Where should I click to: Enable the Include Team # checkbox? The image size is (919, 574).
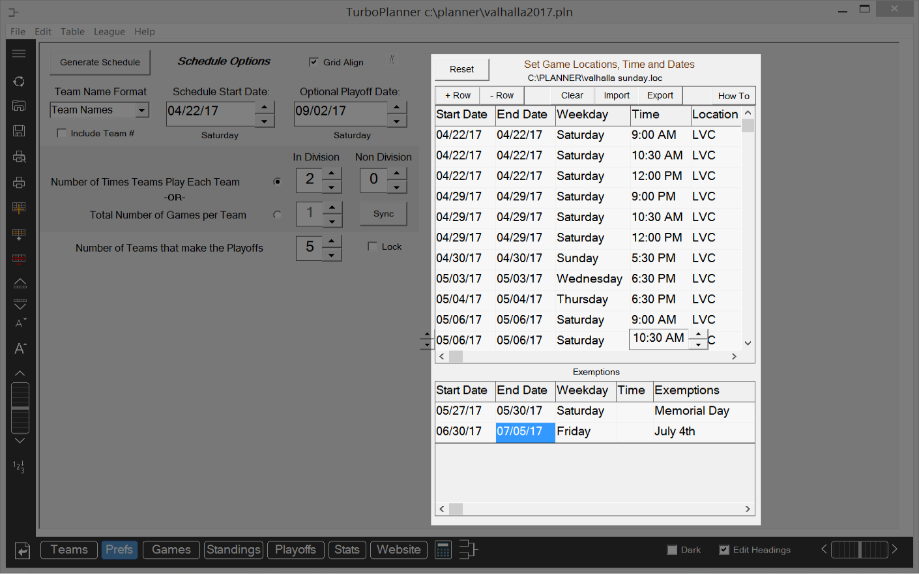(62, 133)
